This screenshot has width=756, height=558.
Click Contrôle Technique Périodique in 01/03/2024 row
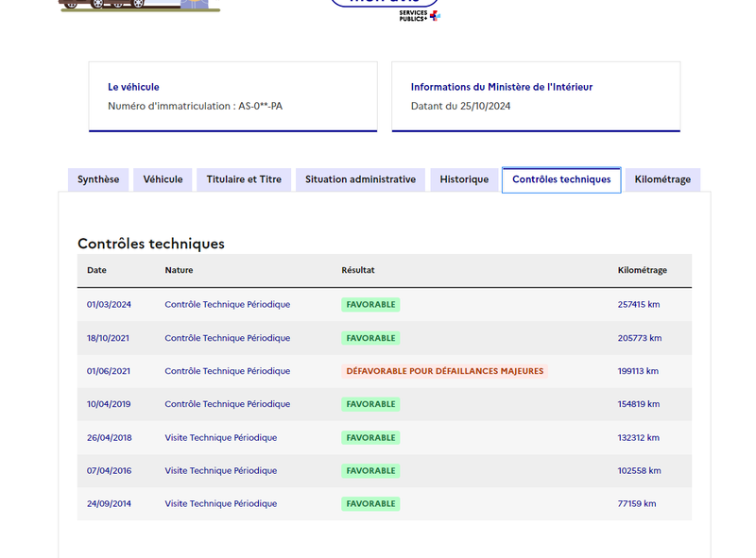pyautogui.click(x=228, y=305)
